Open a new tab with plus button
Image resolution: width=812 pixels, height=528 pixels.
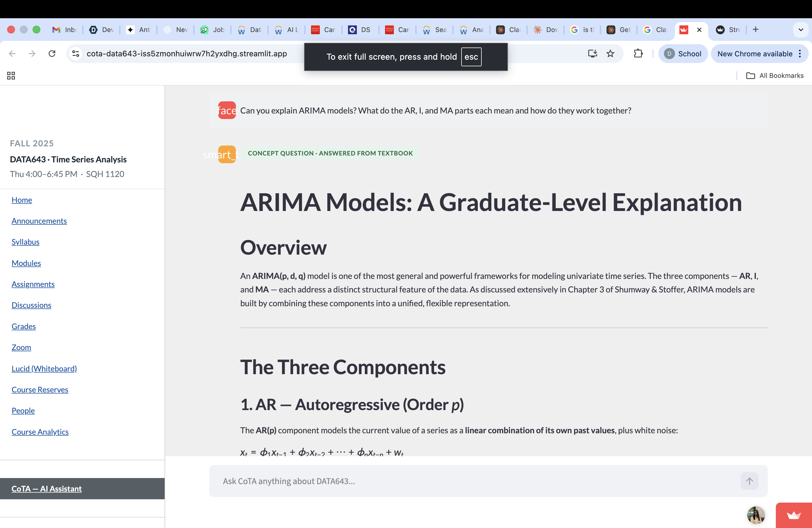[x=755, y=30]
